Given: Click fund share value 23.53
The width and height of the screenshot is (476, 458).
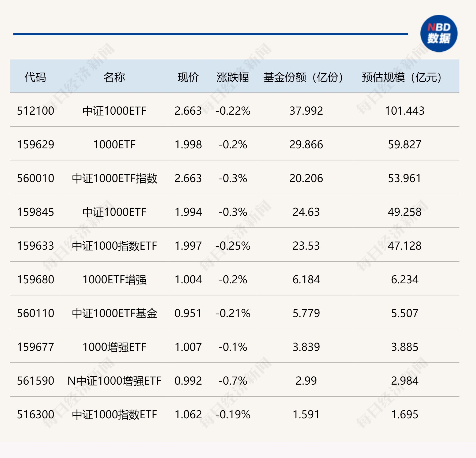Looking at the screenshot, I should point(306,246).
